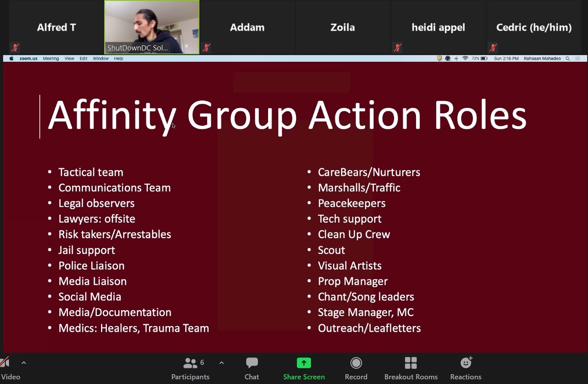Click the Wi-Fi status icon

click(465, 59)
